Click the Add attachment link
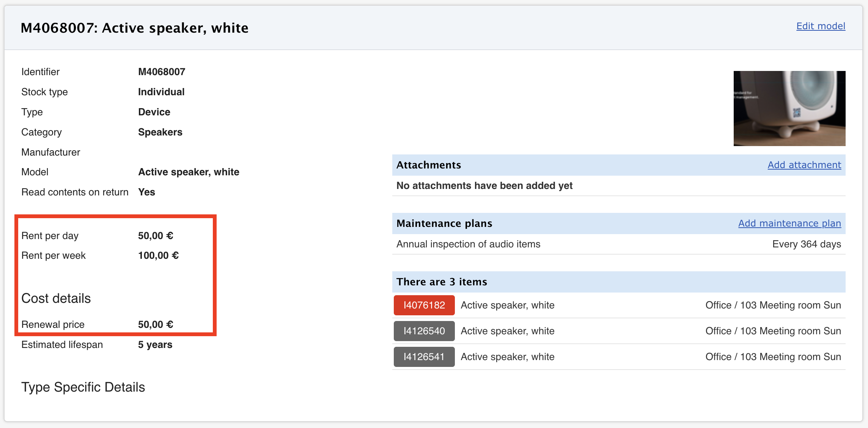Screen dimensions: 868x428 click(x=804, y=165)
